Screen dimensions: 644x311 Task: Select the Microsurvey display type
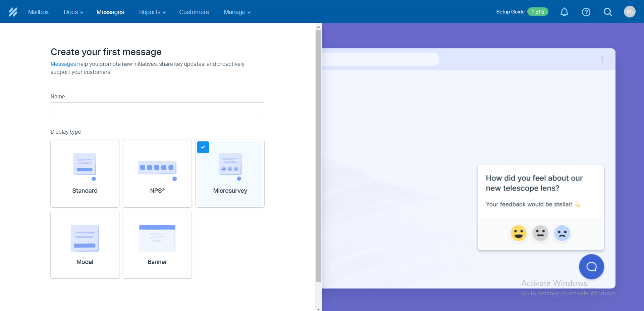[x=230, y=174]
